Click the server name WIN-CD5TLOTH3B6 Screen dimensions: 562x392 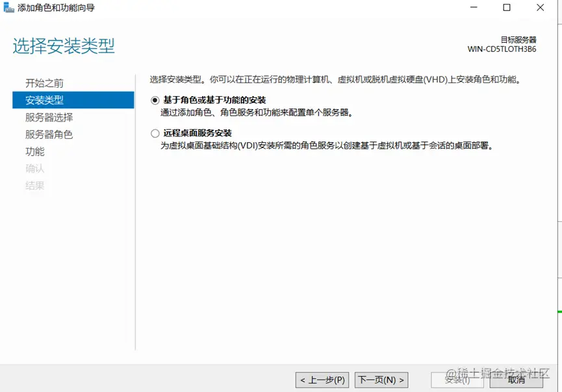[502, 49]
